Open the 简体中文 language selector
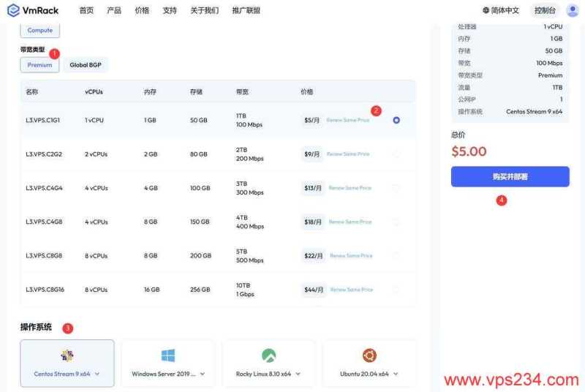This screenshot has width=585, height=392. pos(501,10)
